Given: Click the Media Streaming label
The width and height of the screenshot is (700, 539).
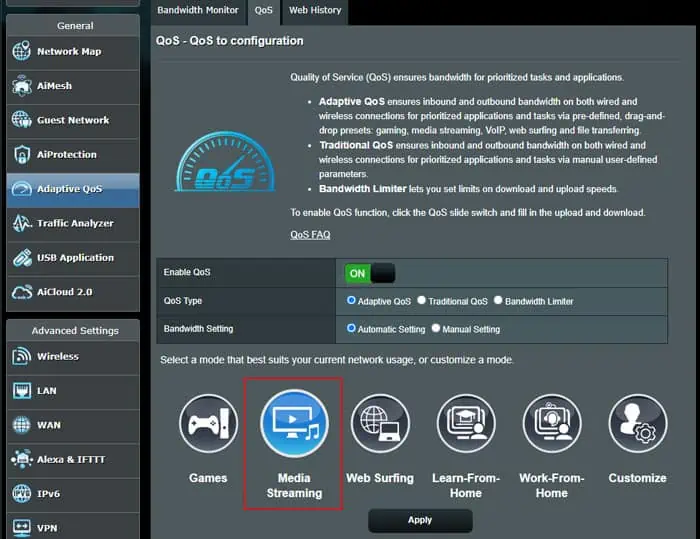Looking at the screenshot, I should point(294,485).
